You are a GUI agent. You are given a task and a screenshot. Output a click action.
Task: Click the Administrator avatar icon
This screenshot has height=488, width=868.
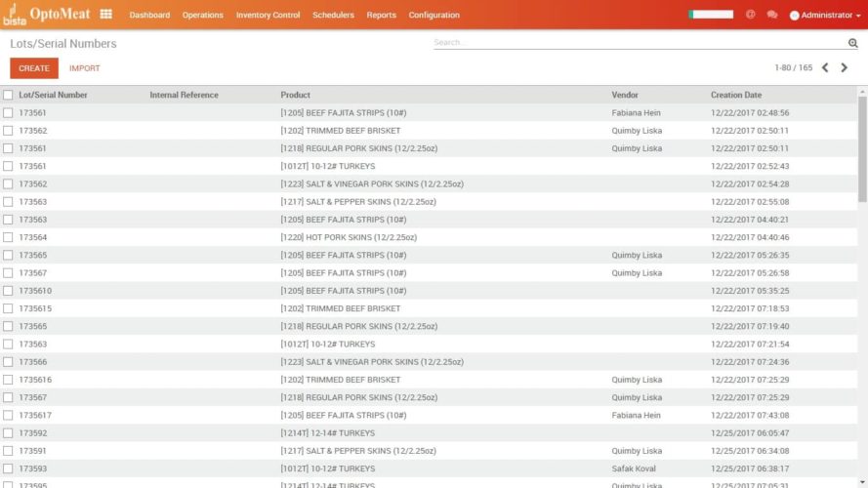point(794,16)
